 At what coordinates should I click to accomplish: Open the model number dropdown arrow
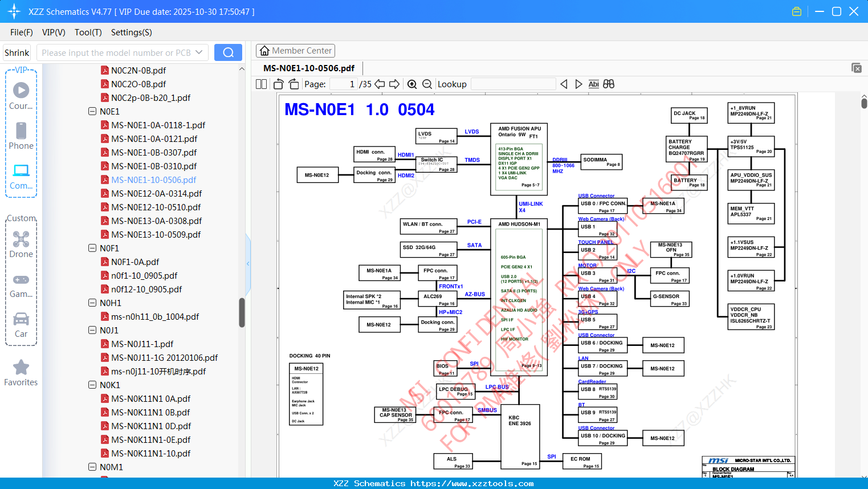pos(199,52)
